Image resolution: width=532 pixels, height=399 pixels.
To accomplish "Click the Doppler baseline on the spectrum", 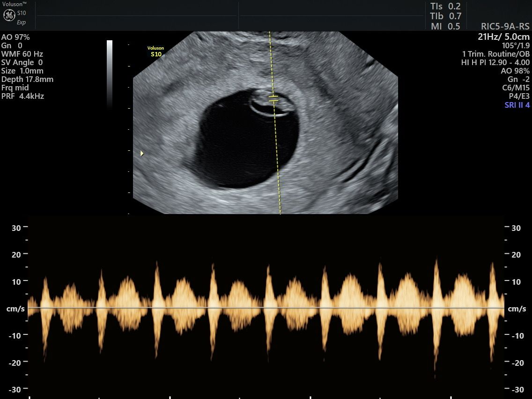I will [x=266, y=308].
